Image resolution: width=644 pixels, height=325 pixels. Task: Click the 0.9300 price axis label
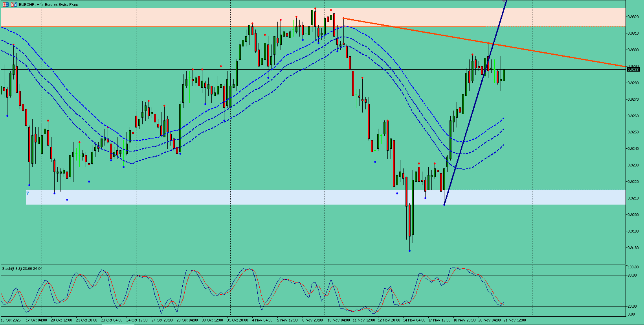[633, 50]
